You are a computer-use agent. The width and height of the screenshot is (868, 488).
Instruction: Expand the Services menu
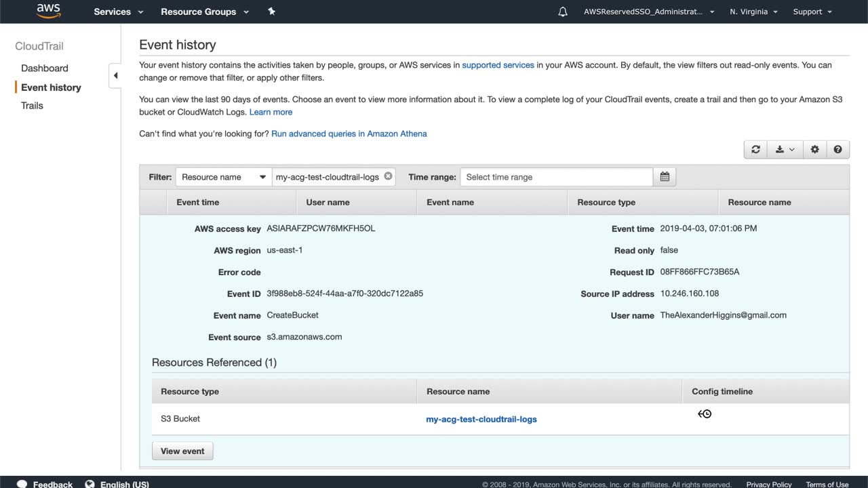click(x=119, y=12)
